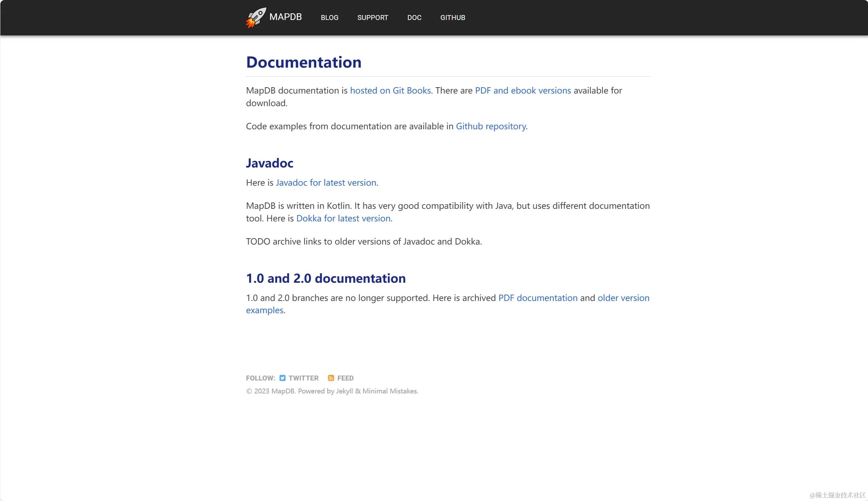This screenshot has height=501, width=868.
Task: Open the GITHUB navigation item
Action: click(x=453, y=18)
